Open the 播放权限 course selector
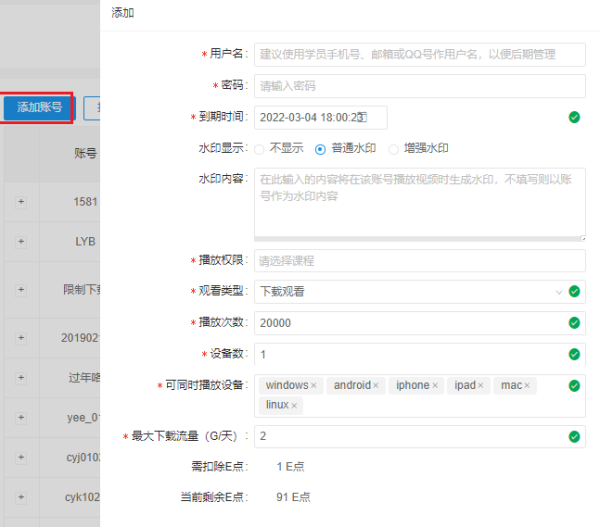The width and height of the screenshot is (600, 527). tap(419, 261)
